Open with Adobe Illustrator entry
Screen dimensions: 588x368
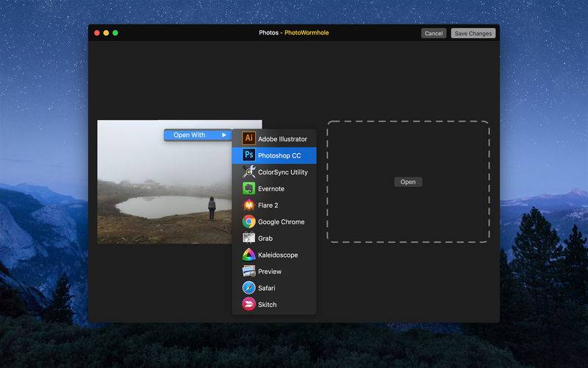274,138
